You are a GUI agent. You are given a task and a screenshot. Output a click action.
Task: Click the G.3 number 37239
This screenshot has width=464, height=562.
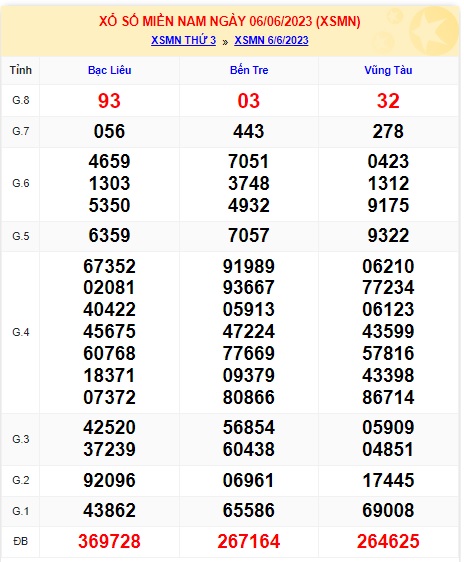point(109,449)
